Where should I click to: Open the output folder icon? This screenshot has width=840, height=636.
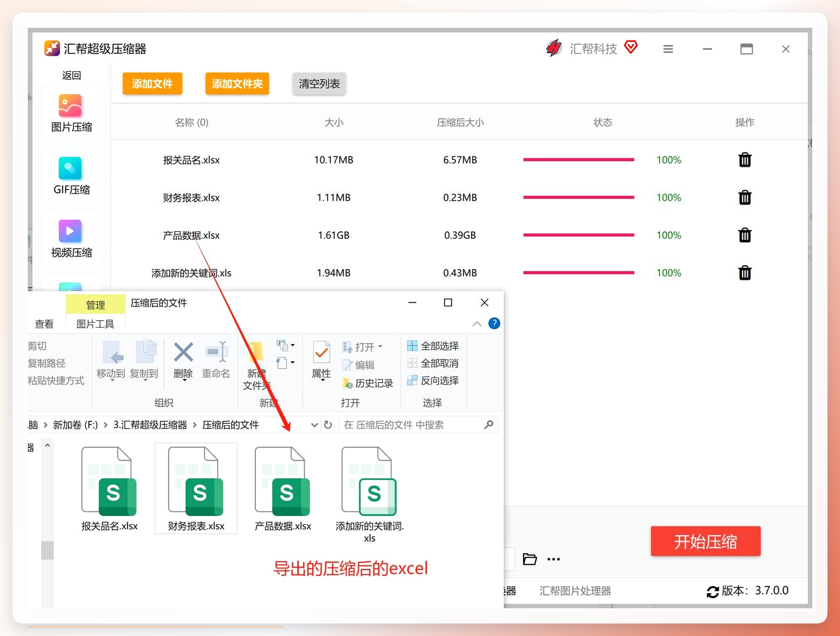pos(530,559)
